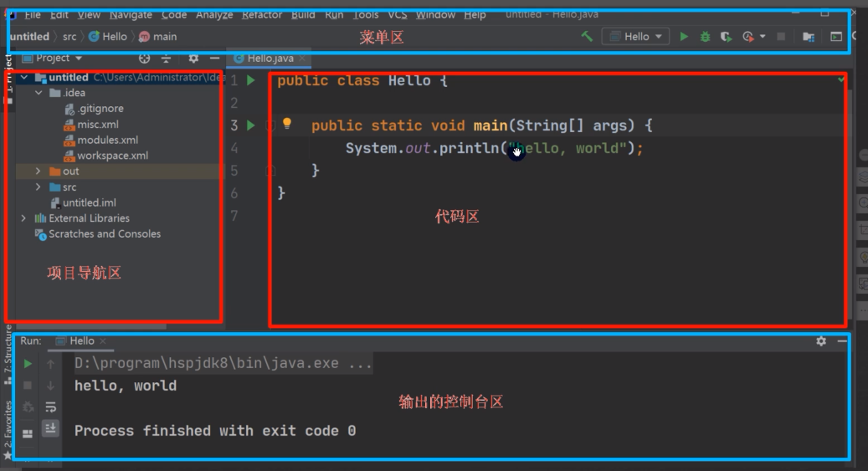
Task: Click the yellow intention lightbulb on line 3
Action: [x=287, y=124]
